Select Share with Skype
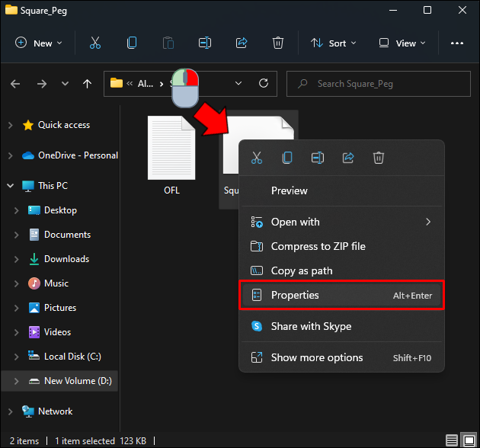The image size is (480, 448). pyautogui.click(x=341, y=326)
